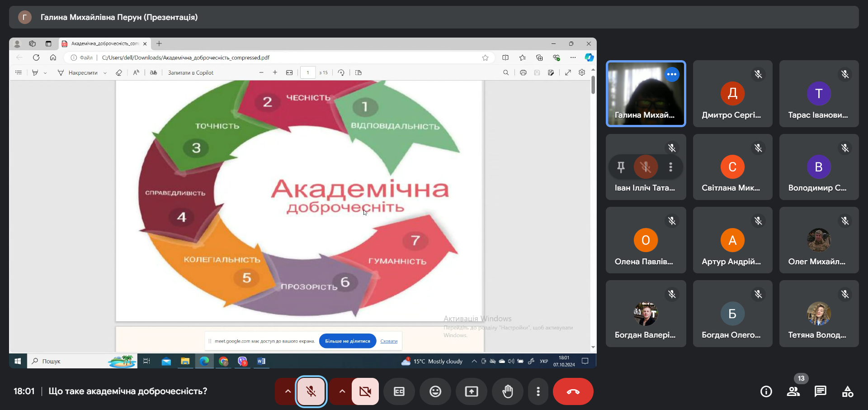Click Запитати в Copilot button
The image size is (868, 410).
pyautogui.click(x=190, y=72)
